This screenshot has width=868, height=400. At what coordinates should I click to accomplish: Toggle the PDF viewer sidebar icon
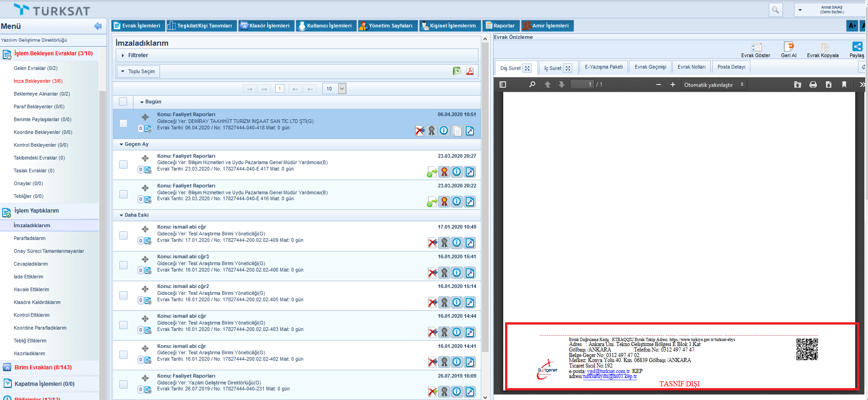click(x=503, y=85)
